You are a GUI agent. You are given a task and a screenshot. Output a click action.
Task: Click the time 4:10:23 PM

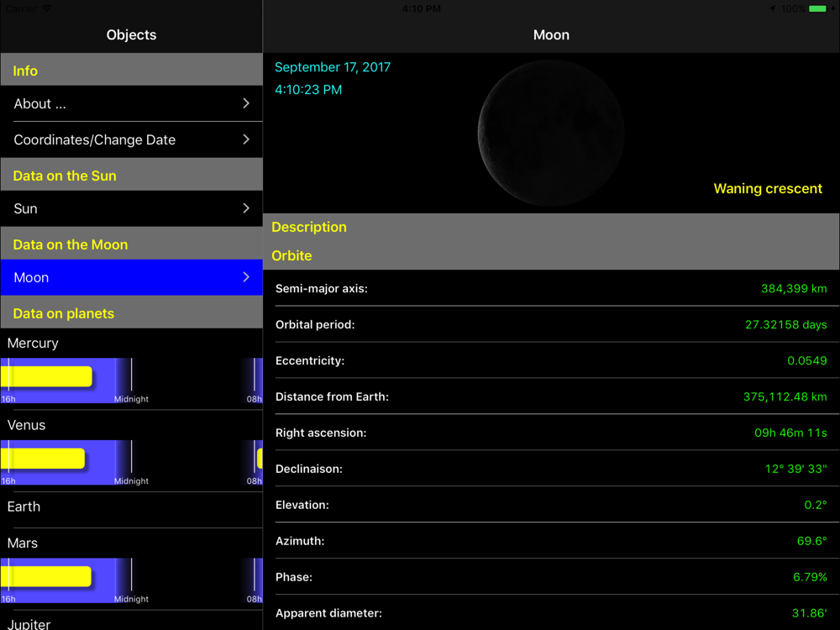tap(308, 90)
